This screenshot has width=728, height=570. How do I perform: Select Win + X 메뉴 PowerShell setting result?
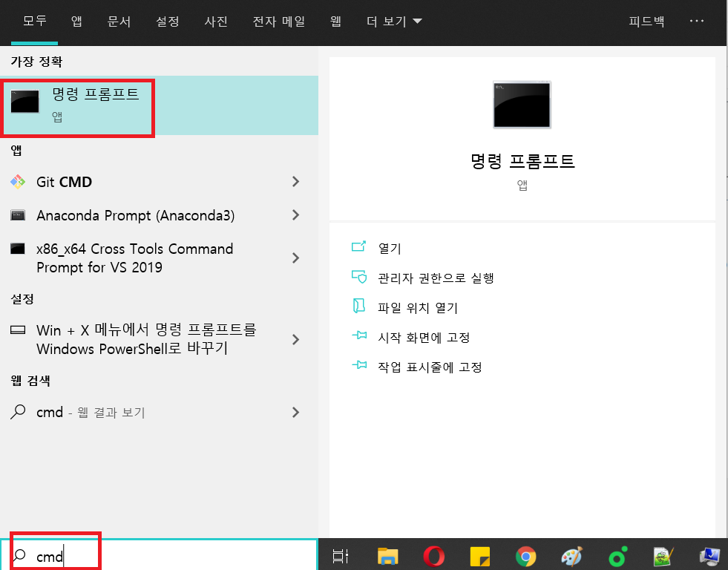click(146, 339)
